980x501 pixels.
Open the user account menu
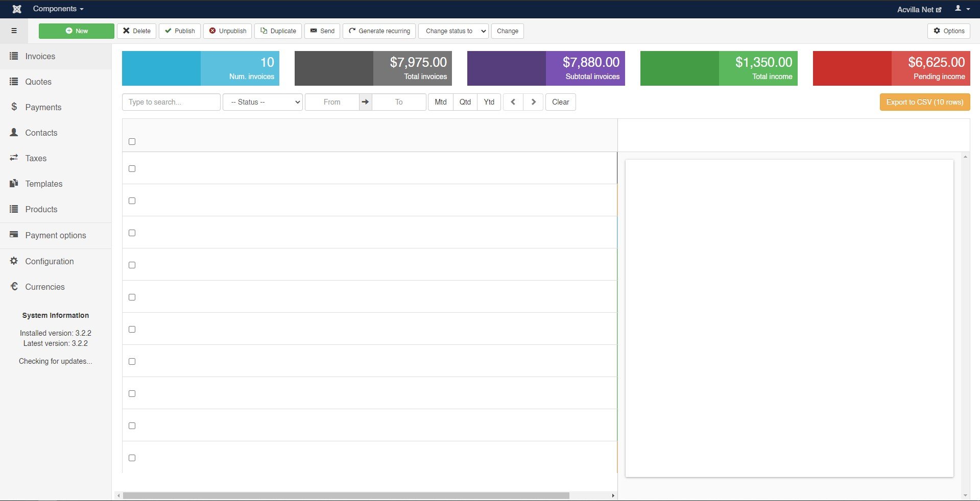pos(962,9)
